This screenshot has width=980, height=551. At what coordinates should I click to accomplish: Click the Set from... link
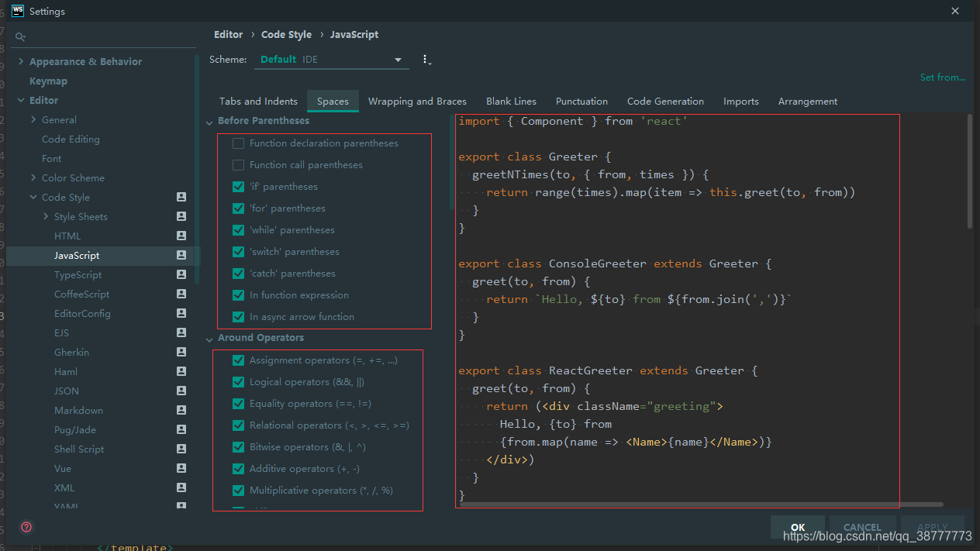[x=943, y=77]
